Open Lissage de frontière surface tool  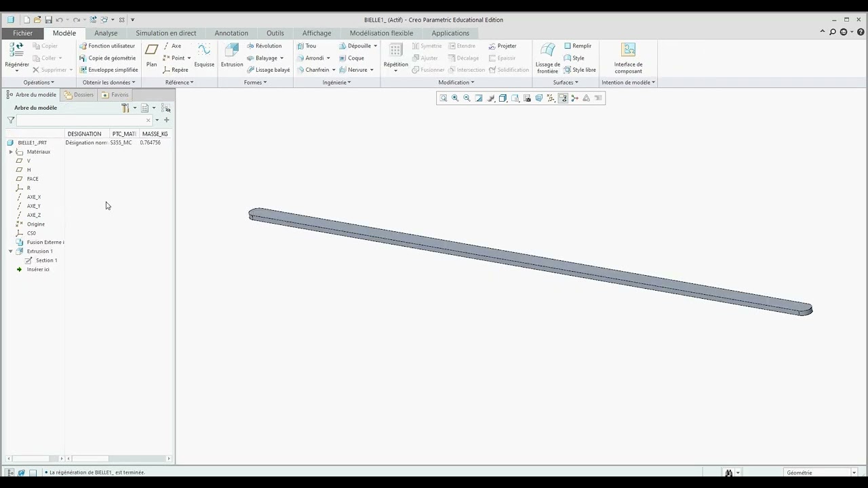pos(548,58)
